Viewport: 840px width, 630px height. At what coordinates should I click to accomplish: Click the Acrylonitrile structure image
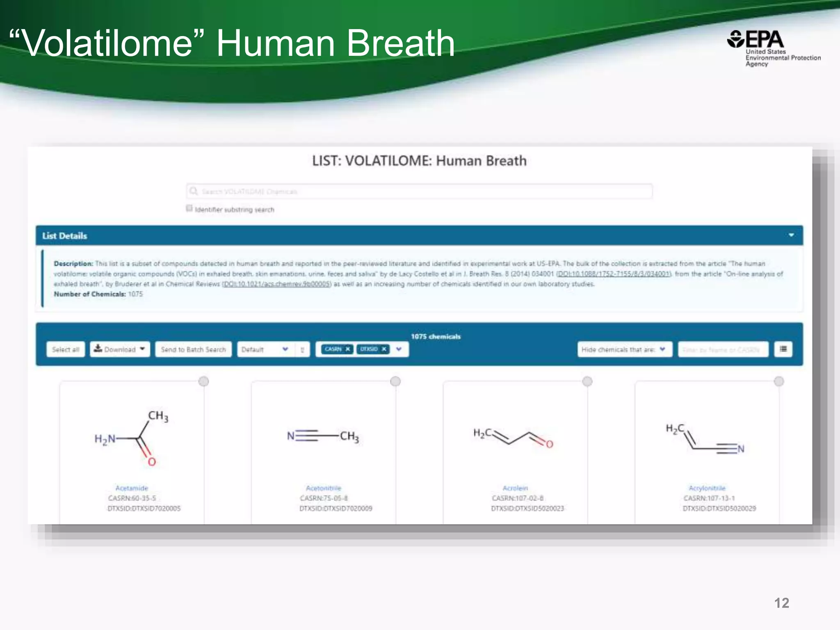click(705, 439)
